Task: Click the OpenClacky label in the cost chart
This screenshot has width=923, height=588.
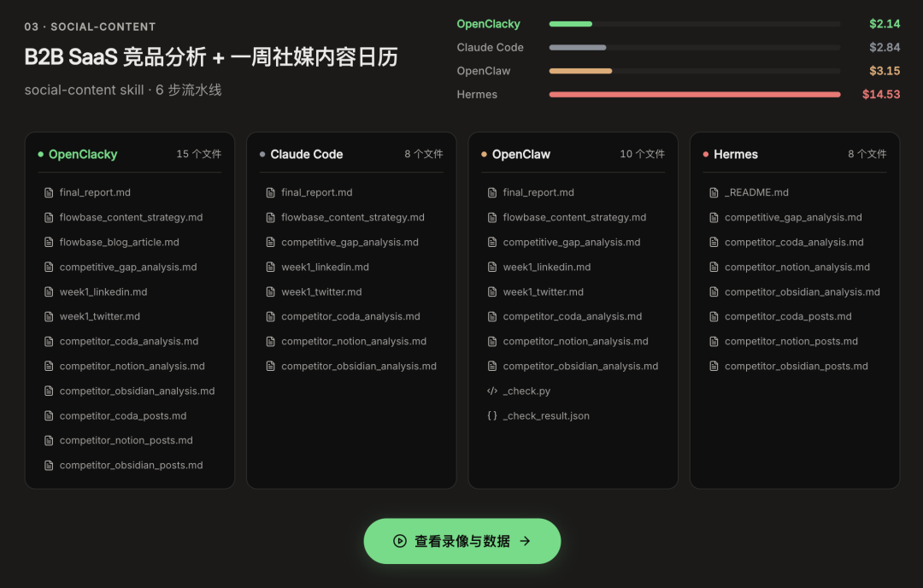Action: click(x=489, y=24)
